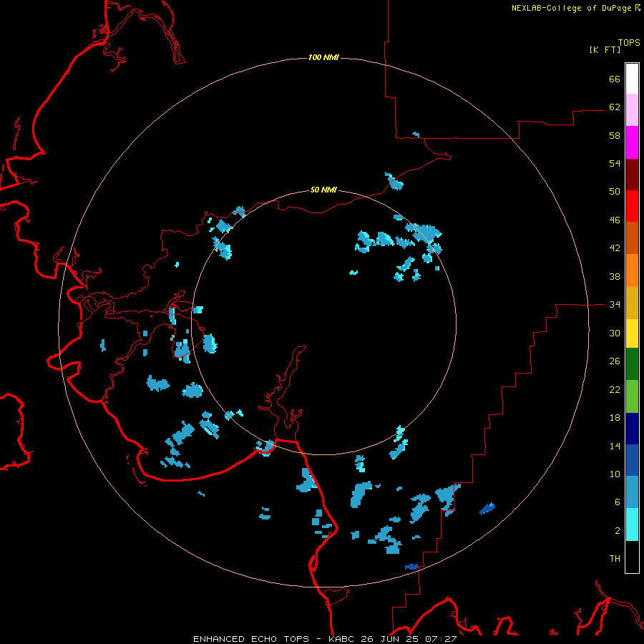
Task: Click the 'TOPS' legend heading
Action: pos(629,42)
